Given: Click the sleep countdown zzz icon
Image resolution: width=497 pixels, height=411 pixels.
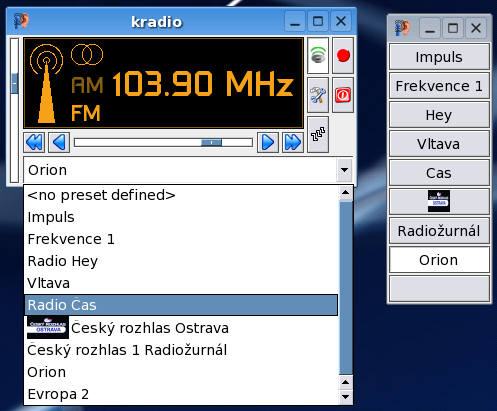Looking at the screenshot, I should (x=318, y=134).
